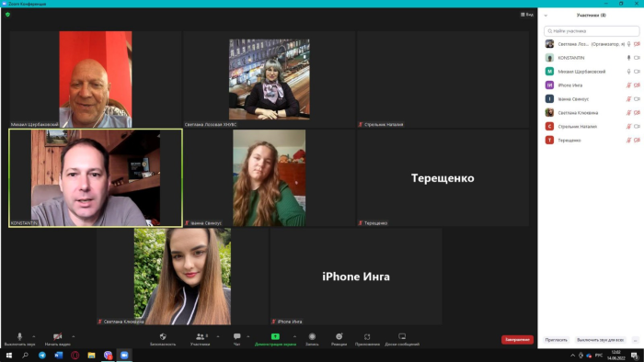Viewport: 644px width, 362px height.
Task: Click the red Завершение end button
Action: [x=517, y=339]
